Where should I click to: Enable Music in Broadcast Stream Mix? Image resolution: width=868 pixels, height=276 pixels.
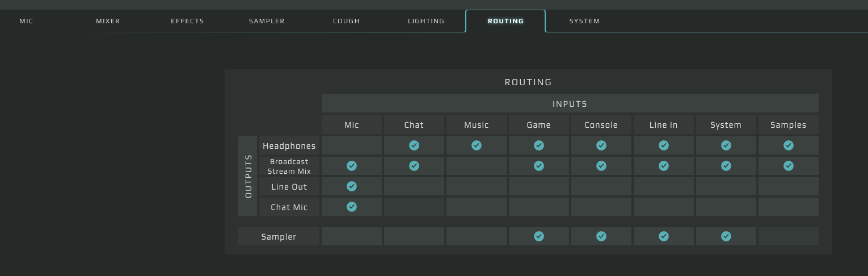pyautogui.click(x=477, y=166)
